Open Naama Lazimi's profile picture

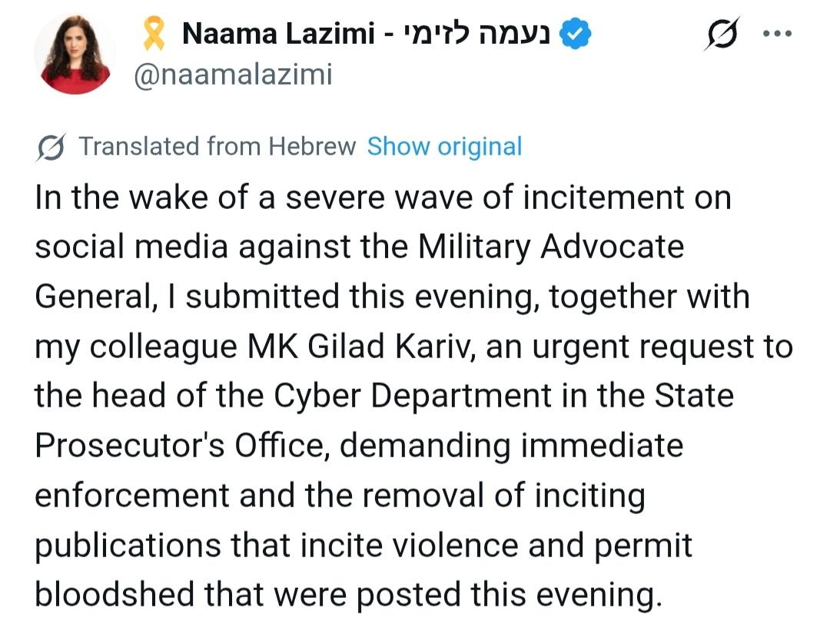(75, 54)
